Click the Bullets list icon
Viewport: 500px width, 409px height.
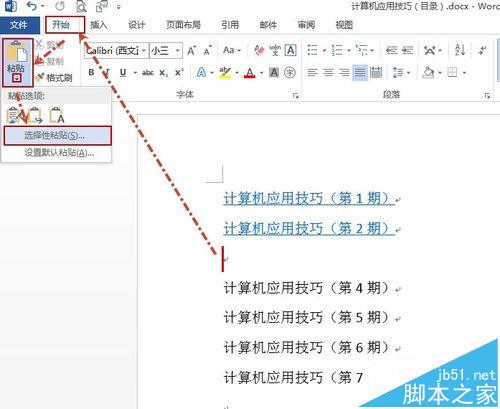[312, 50]
